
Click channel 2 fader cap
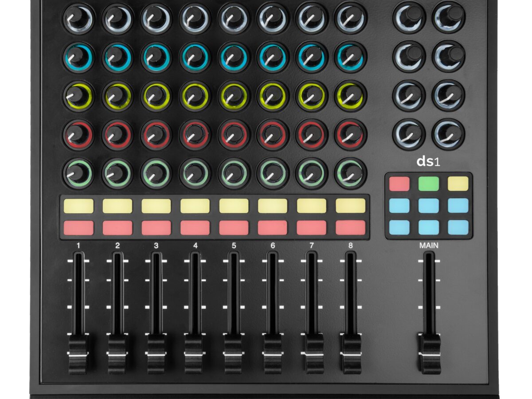point(117,354)
